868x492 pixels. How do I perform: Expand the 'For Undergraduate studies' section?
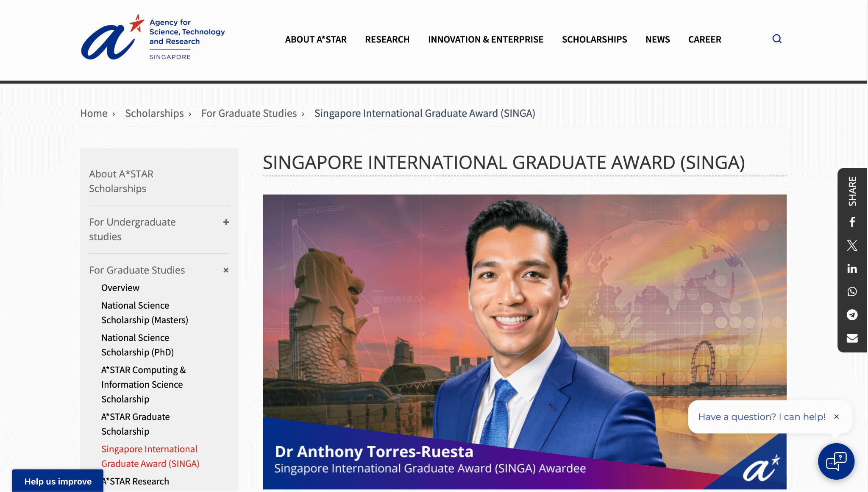[226, 222]
